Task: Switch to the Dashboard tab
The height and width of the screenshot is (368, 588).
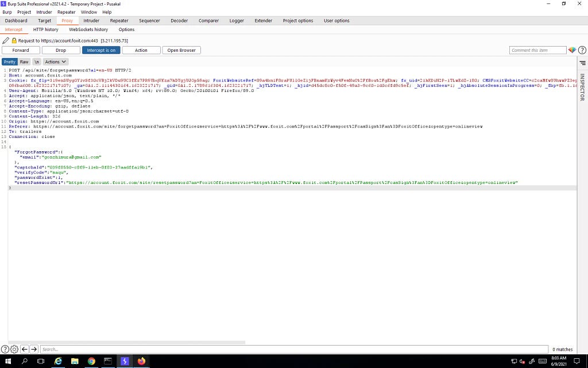Action: (16, 21)
